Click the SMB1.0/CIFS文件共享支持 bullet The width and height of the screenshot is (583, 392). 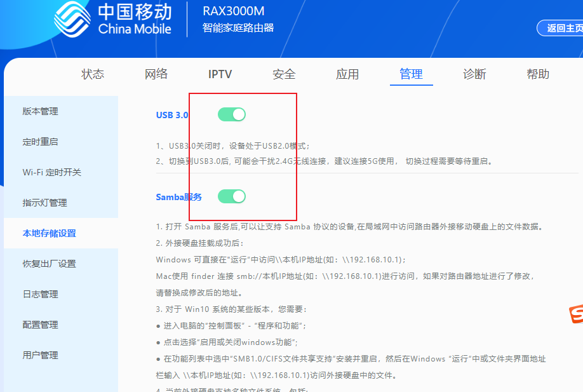[x=351, y=359]
